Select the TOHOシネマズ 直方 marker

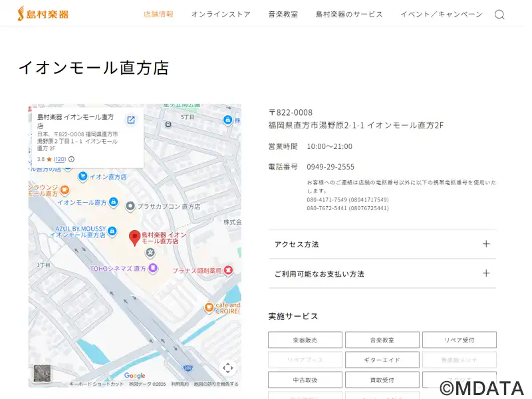(x=154, y=269)
